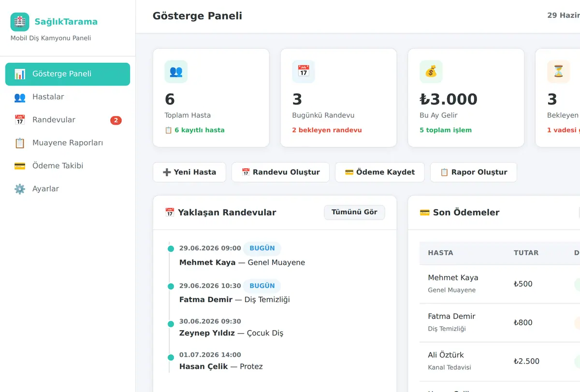Screen dimensions: 580x392
Task: Click the '30.06.2026 09:30' appointment date
Action: (210, 321)
